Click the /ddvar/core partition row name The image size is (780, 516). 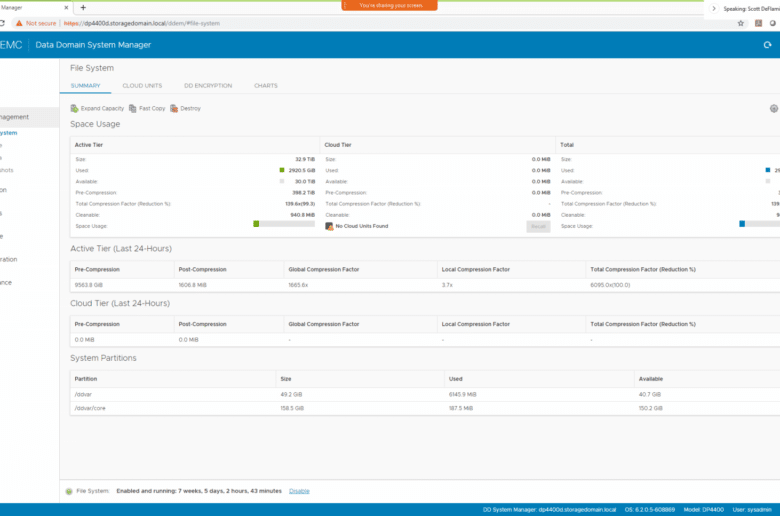coord(90,409)
